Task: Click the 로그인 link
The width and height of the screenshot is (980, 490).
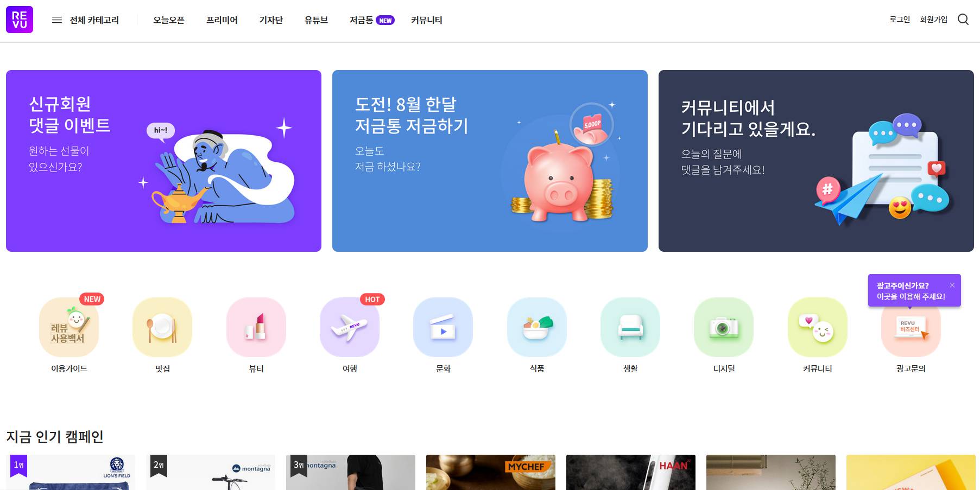Action: point(899,20)
